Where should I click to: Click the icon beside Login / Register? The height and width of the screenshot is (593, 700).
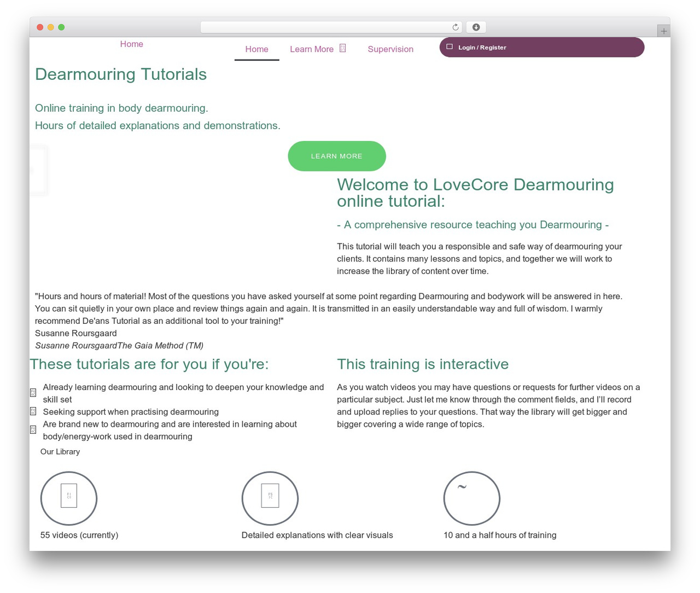tap(450, 47)
